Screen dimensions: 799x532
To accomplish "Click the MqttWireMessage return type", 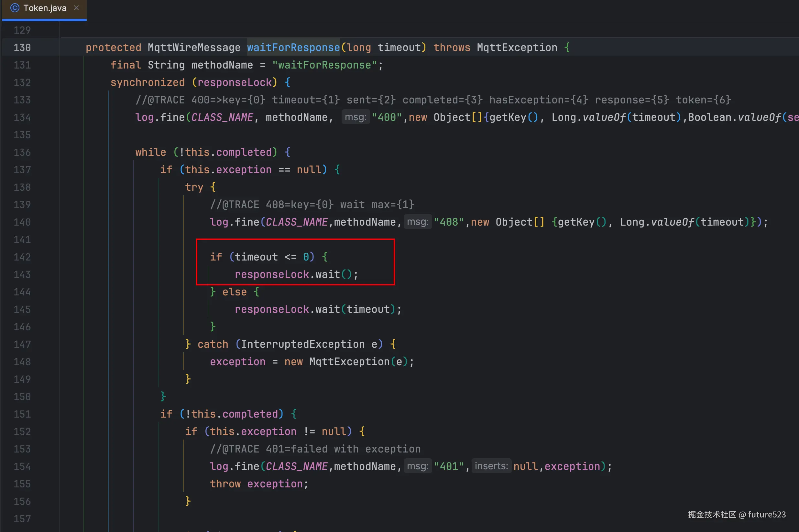I will tap(194, 48).
